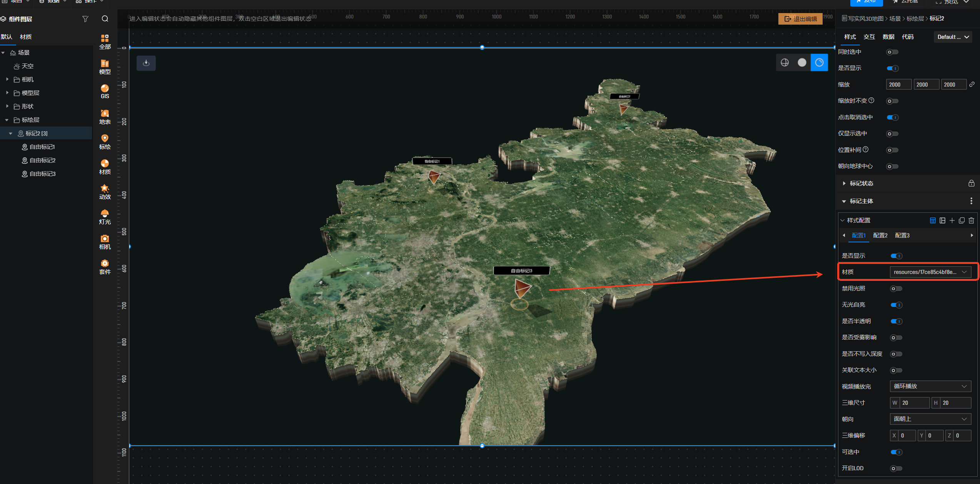The image size is (980, 484).
Task: Select the 灯光 lighting category icon
Action: pos(105,217)
